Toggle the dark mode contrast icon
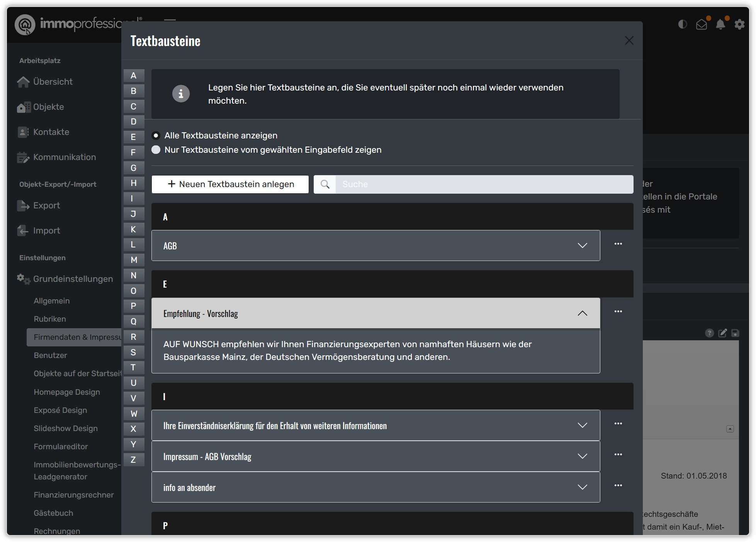This screenshot has height=542, width=756. 683,24
